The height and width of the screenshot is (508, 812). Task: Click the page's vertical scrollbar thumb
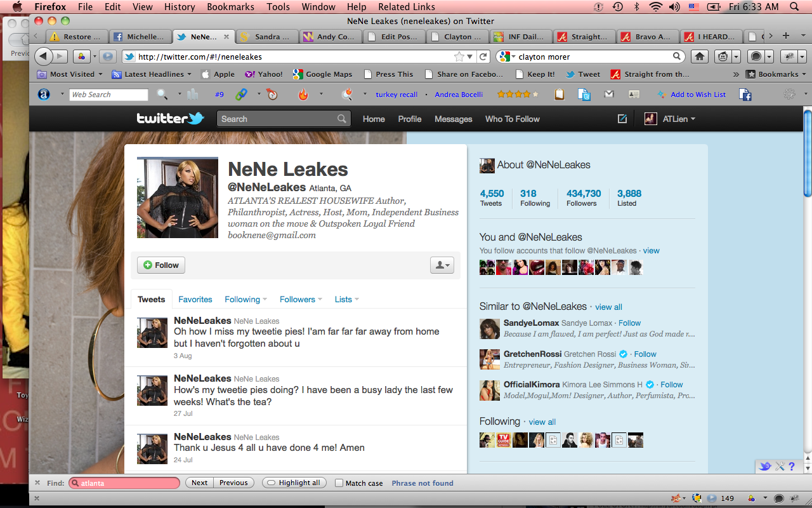[x=807, y=154]
